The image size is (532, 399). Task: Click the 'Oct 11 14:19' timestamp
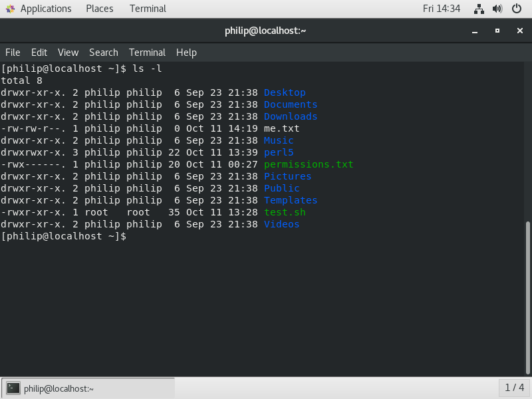222,128
